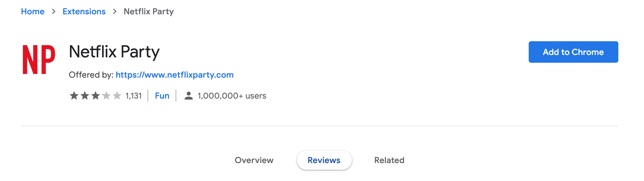Click the 1,000,000+ users label

(232, 96)
